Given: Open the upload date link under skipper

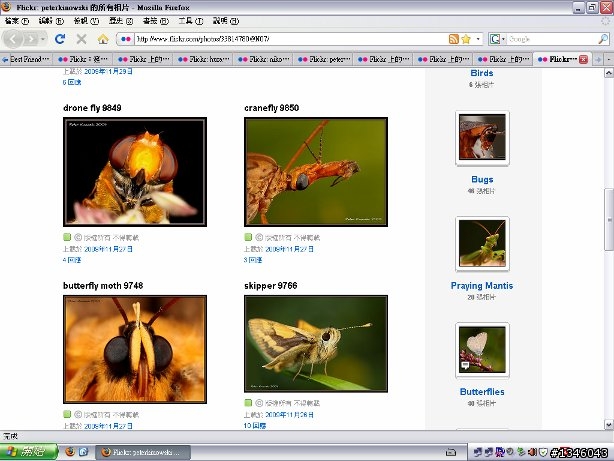Looking at the screenshot, I should pos(289,414).
